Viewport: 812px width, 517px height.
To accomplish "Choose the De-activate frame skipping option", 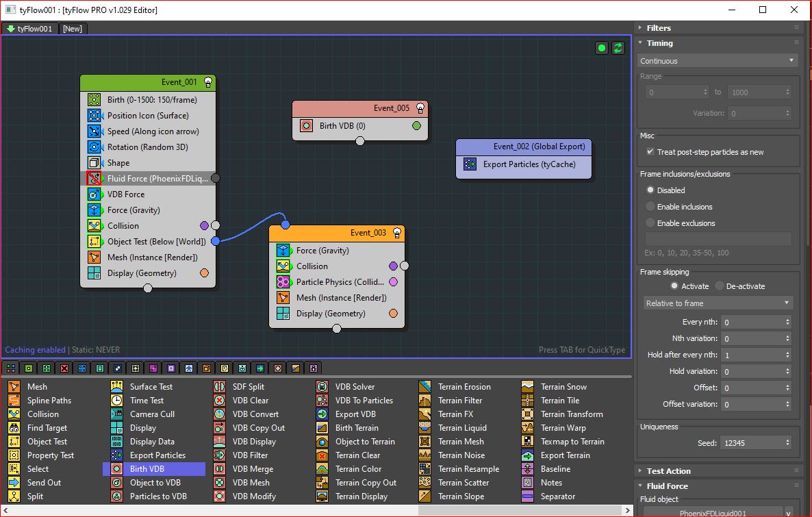I will (720, 286).
